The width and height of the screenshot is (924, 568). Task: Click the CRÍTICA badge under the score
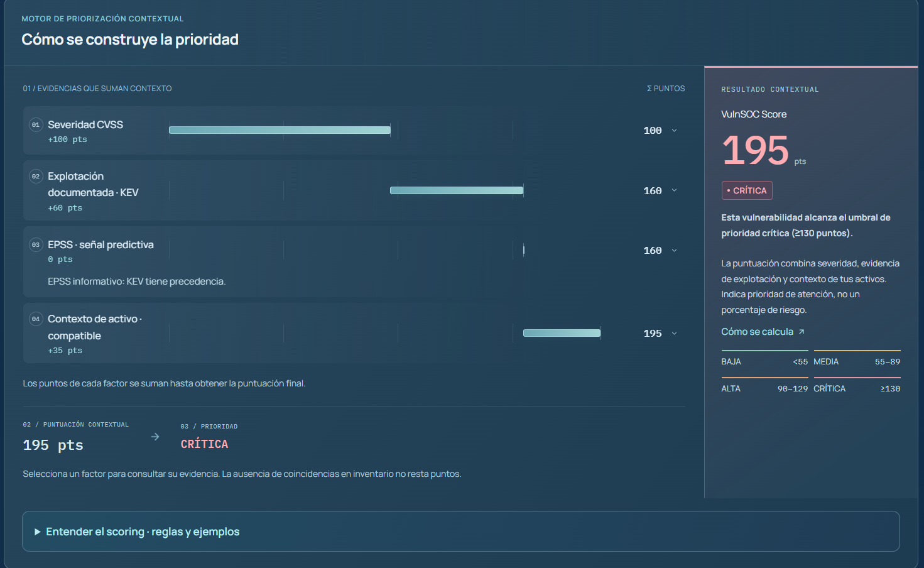point(747,190)
